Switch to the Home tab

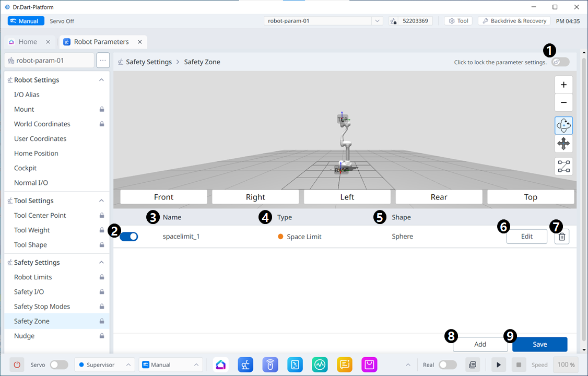27,42
